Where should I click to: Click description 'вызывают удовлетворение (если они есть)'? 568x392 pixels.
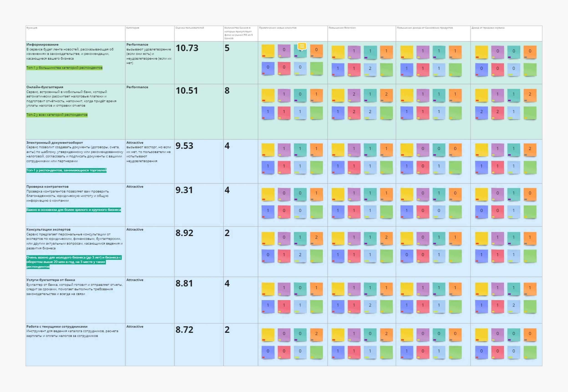coord(149,56)
